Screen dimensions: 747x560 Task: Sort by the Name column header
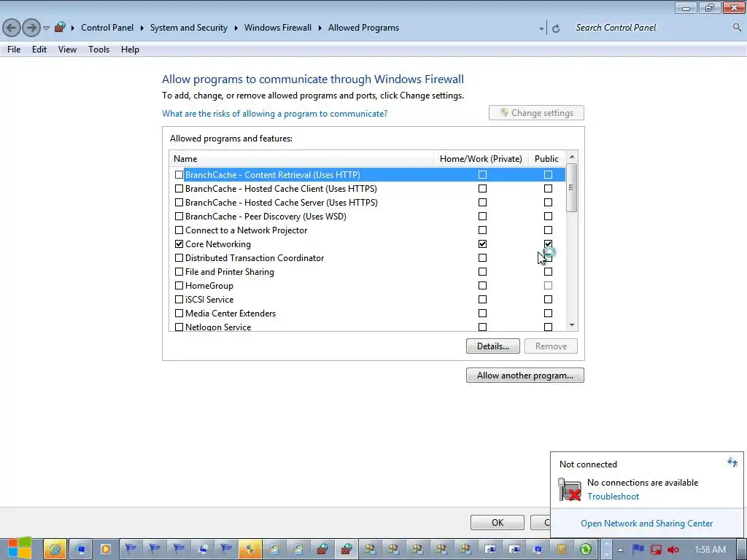point(301,158)
